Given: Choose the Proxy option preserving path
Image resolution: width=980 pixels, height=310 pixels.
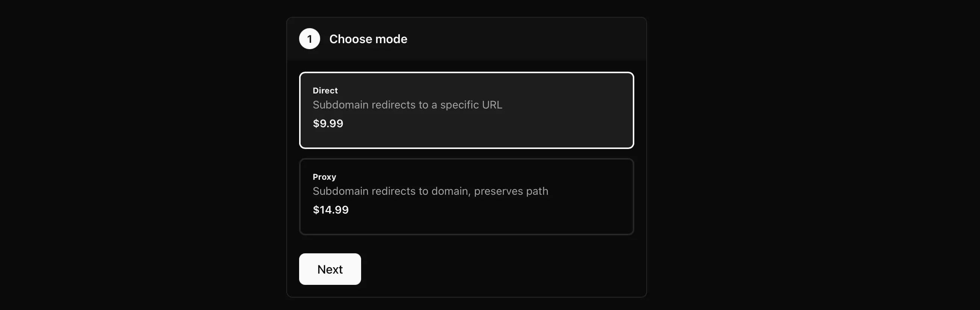Looking at the screenshot, I should coord(466,196).
